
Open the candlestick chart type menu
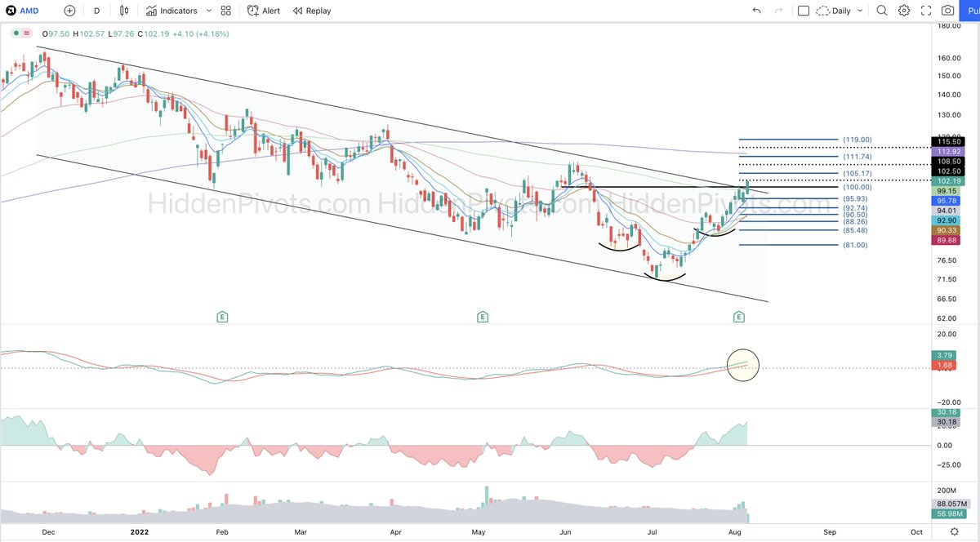pos(124,11)
